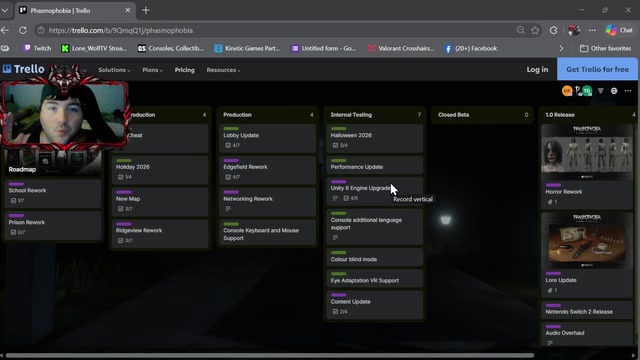Open the Valorant Crosshairs bookmark

tap(401, 48)
